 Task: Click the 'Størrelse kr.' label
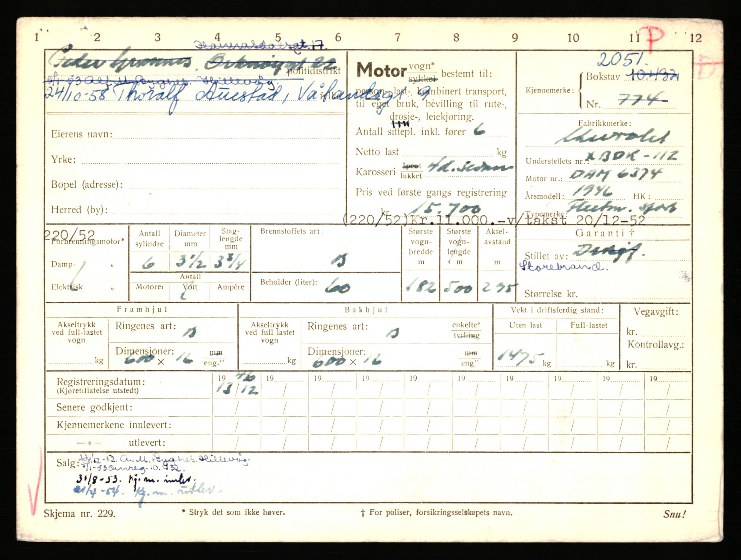551,294
